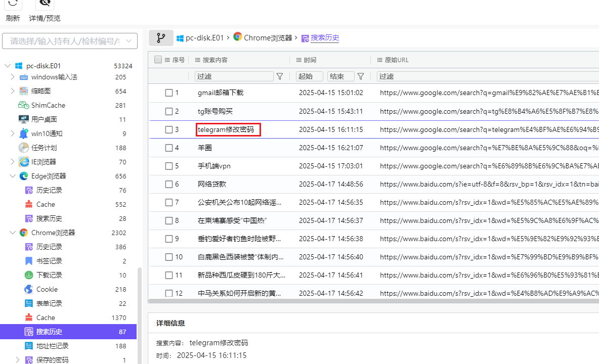Click the 结束 end time input
Viewport: 599px width, 364px height.
[340, 76]
